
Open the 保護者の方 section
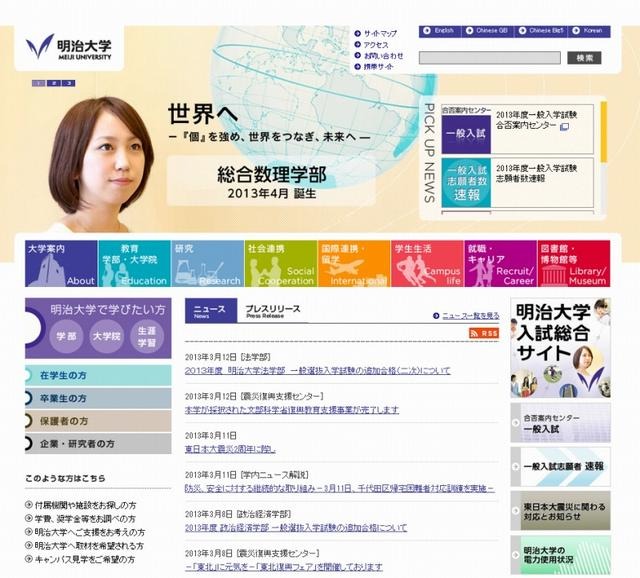click(x=98, y=421)
